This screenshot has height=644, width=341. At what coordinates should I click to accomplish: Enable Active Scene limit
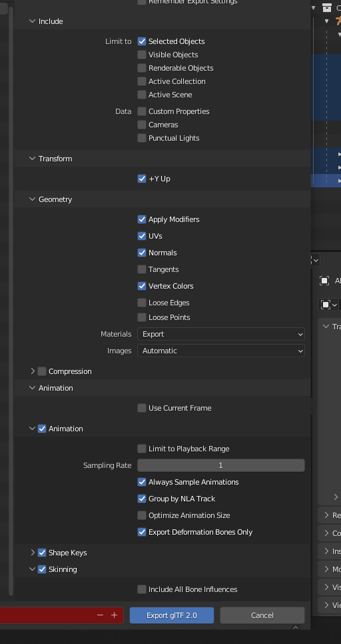(x=142, y=95)
